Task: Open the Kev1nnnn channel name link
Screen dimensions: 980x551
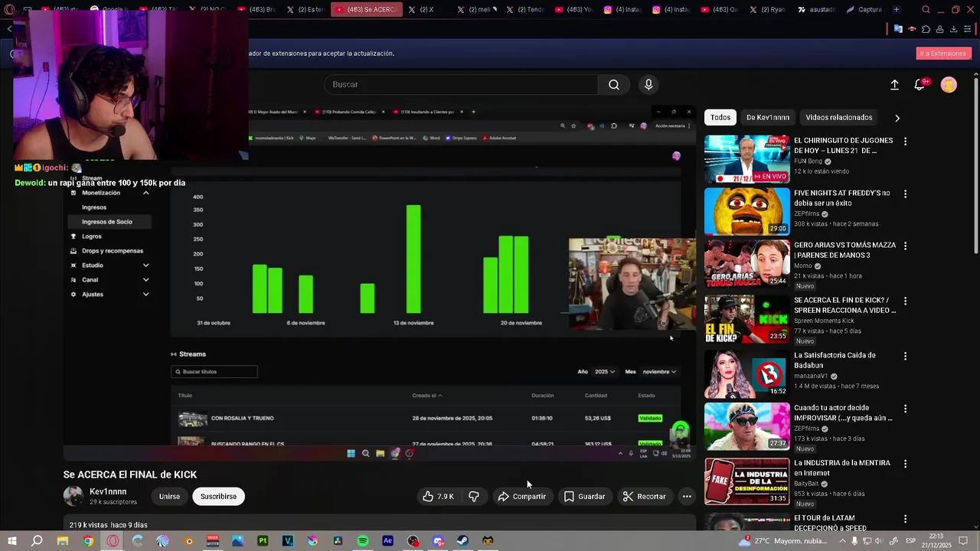Action: tap(108, 492)
